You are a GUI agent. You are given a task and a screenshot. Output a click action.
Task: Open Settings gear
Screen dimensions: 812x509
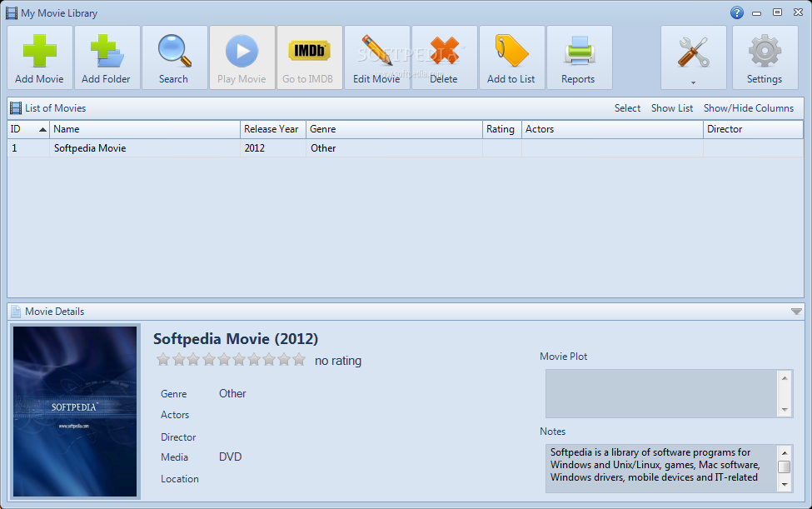point(765,57)
